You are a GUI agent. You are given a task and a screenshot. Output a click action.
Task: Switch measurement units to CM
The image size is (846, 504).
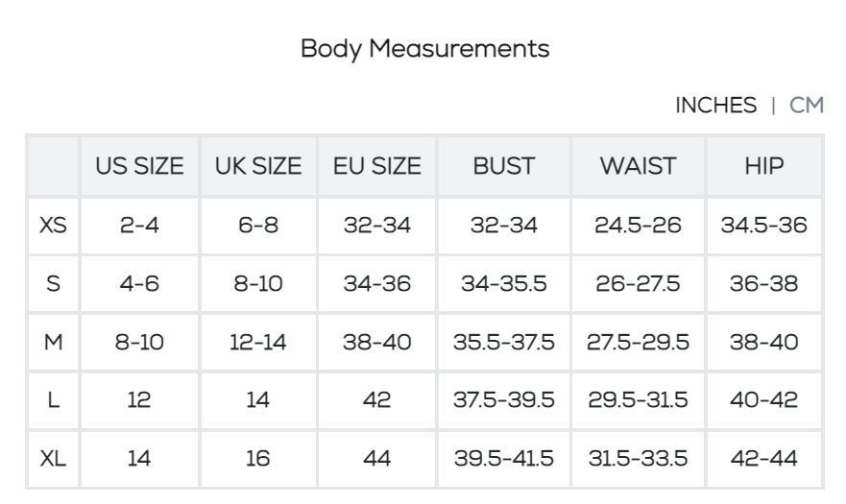(807, 106)
